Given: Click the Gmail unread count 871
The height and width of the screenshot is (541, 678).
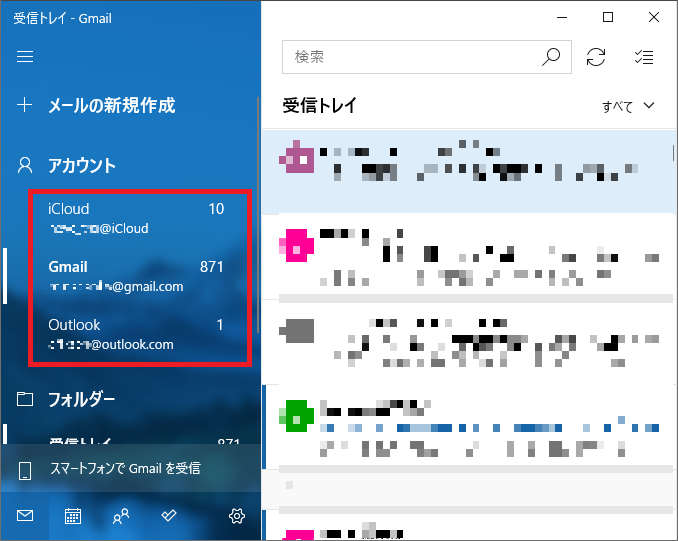Looking at the screenshot, I should [x=211, y=267].
